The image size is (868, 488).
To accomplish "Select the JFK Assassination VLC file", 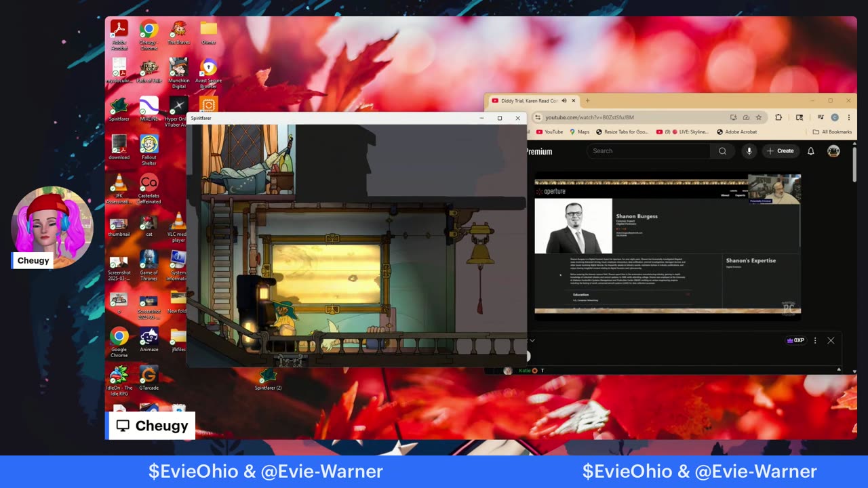I will click(119, 189).
